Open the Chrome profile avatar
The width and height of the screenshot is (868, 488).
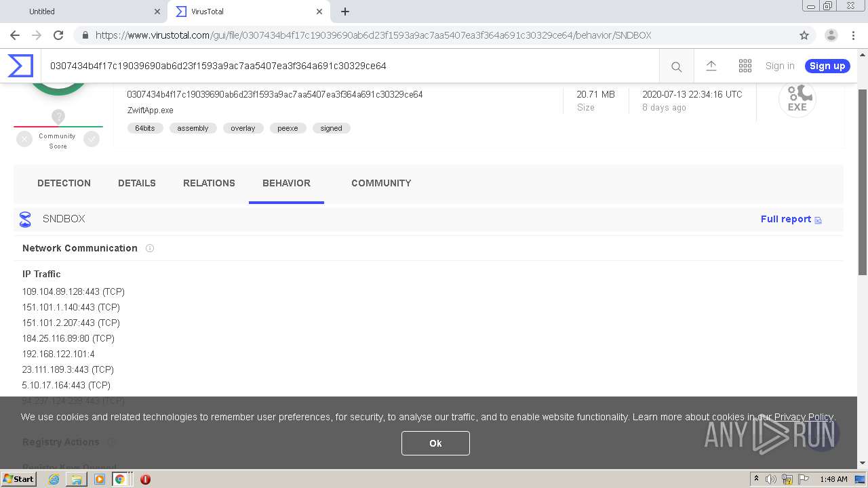(831, 35)
